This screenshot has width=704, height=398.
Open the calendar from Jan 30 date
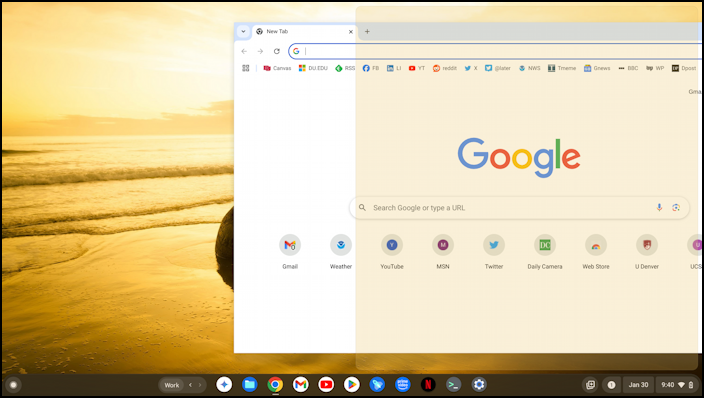pos(638,385)
